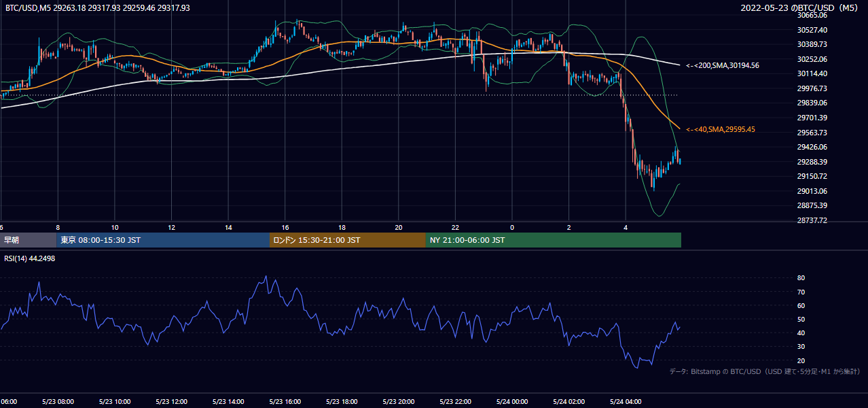Screen dimensions: 868x408
Task: Click price axis value 30389.73
Action: pyautogui.click(x=812, y=44)
